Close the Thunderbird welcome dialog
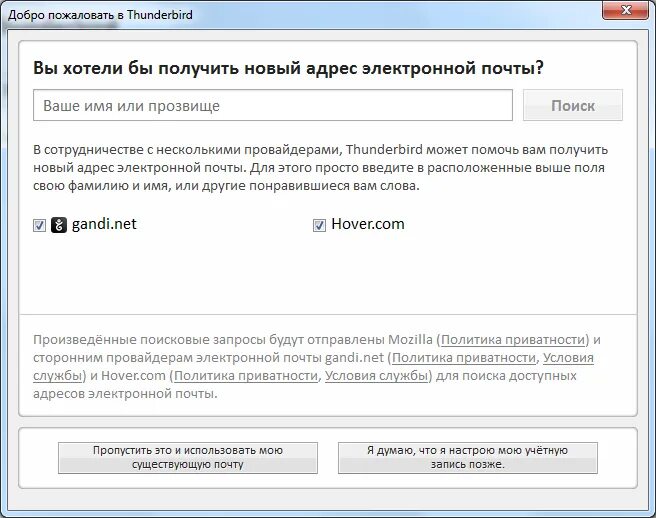656x518 pixels. pyautogui.click(x=626, y=10)
